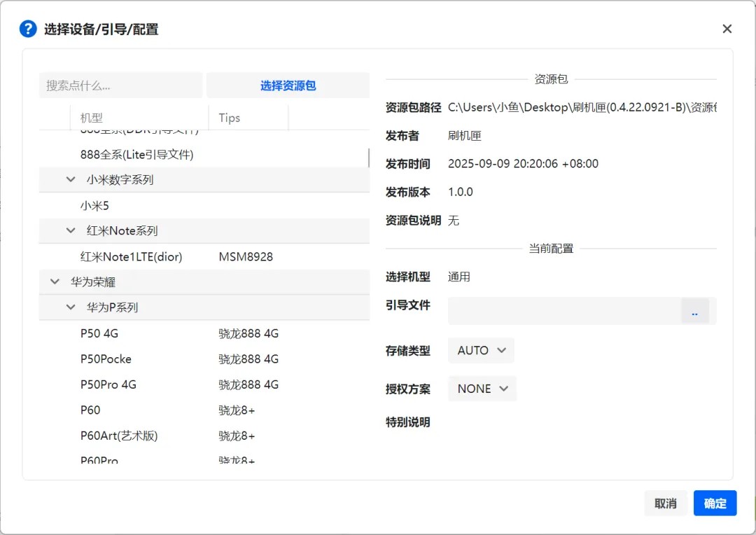
Task: Click the publisher value '刷机匣'
Action: 464,136
